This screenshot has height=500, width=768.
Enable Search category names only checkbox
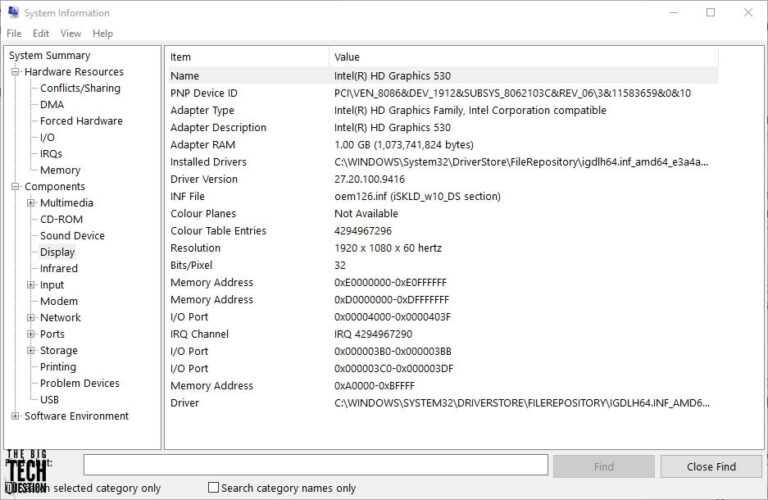click(213, 488)
